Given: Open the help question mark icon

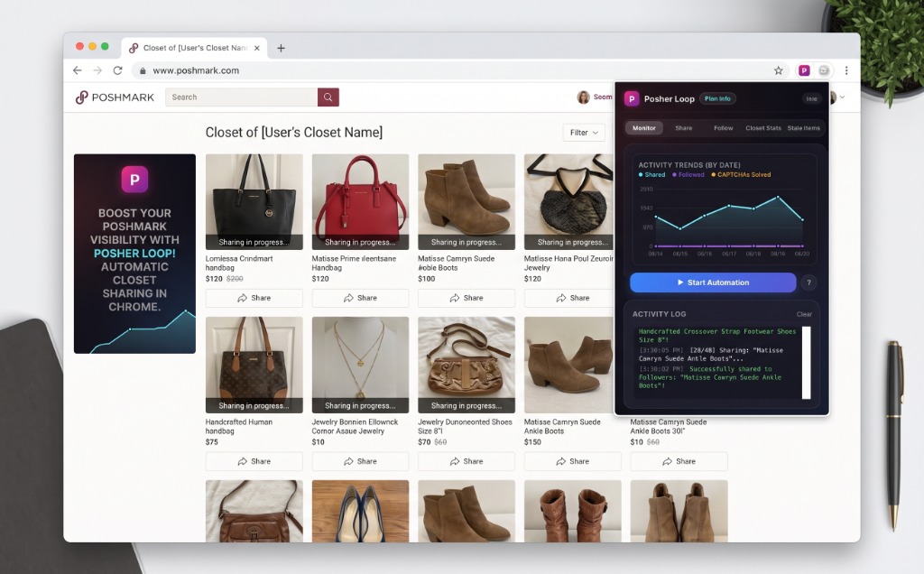Looking at the screenshot, I should pos(809,282).
